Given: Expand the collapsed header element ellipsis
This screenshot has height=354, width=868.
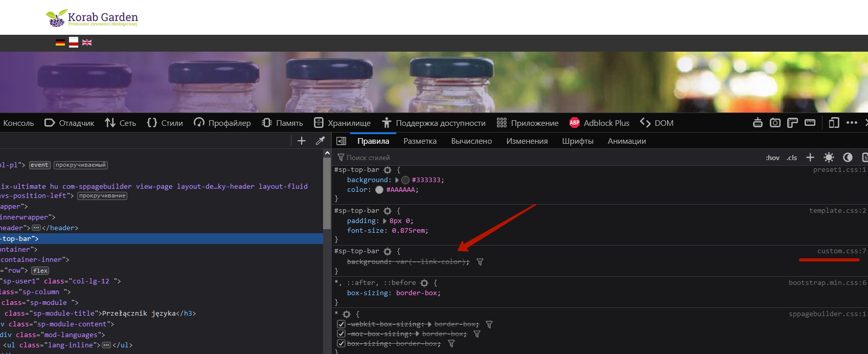Looking at the screenshot, I should point(36,228).
